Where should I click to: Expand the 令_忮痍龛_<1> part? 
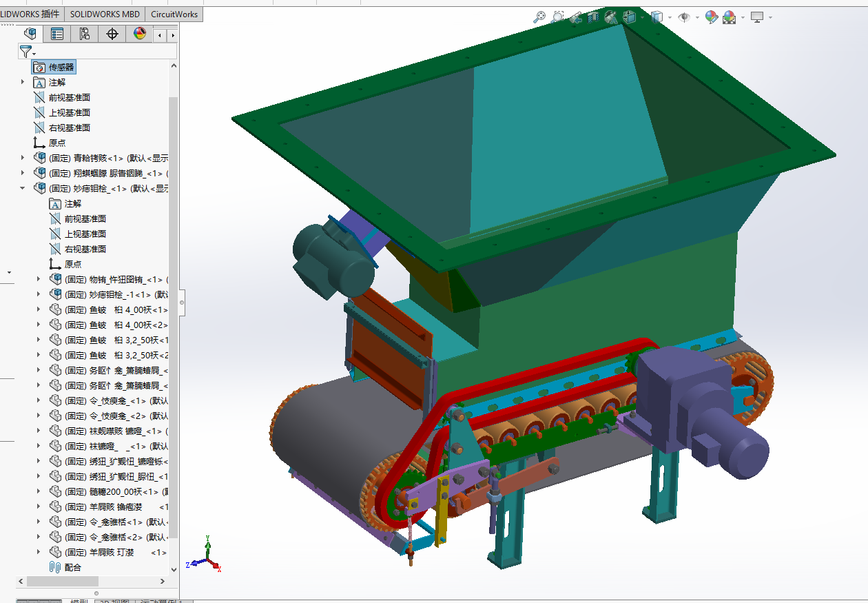click(39, 400)
